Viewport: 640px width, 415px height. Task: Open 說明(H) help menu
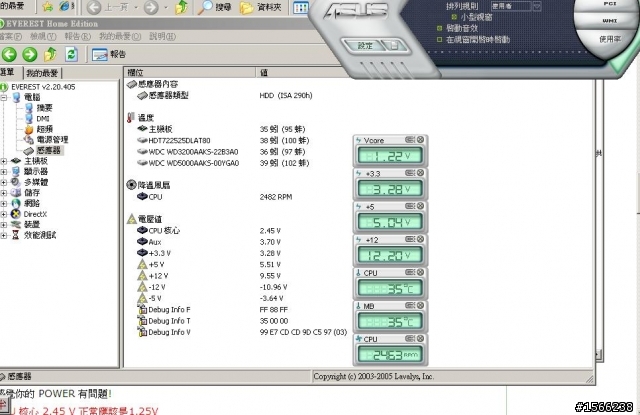pyautogui.click(x=162, y=36)
